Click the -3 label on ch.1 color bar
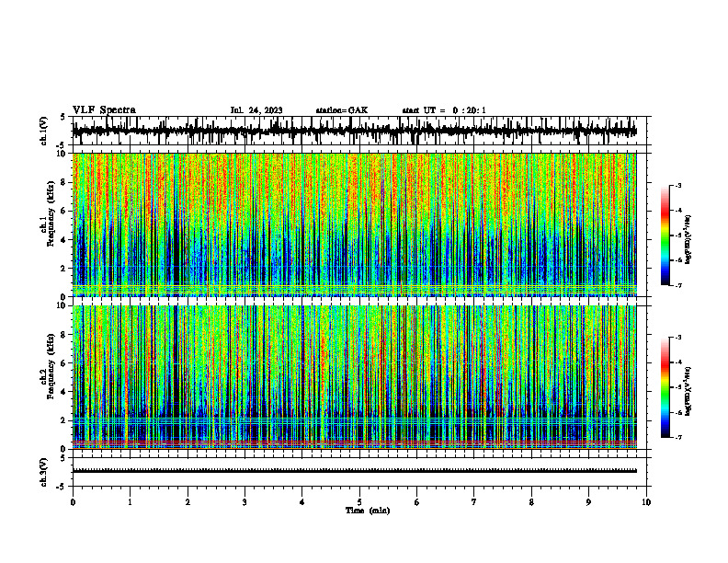 click(677, 185)
